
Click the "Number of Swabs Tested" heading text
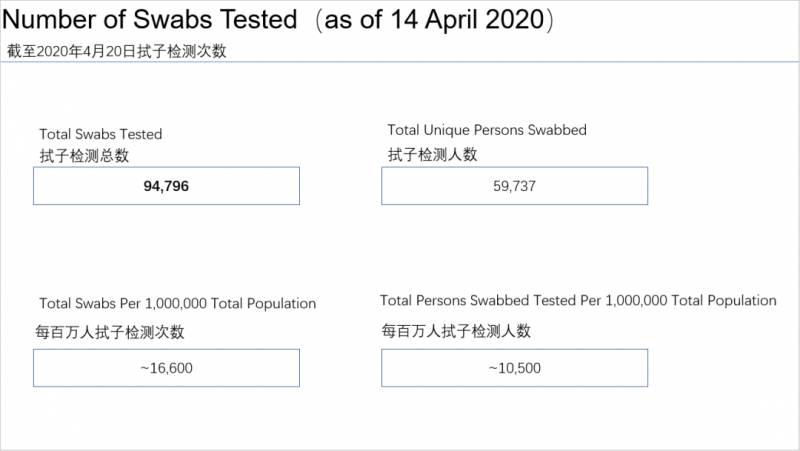click(151, 19)
